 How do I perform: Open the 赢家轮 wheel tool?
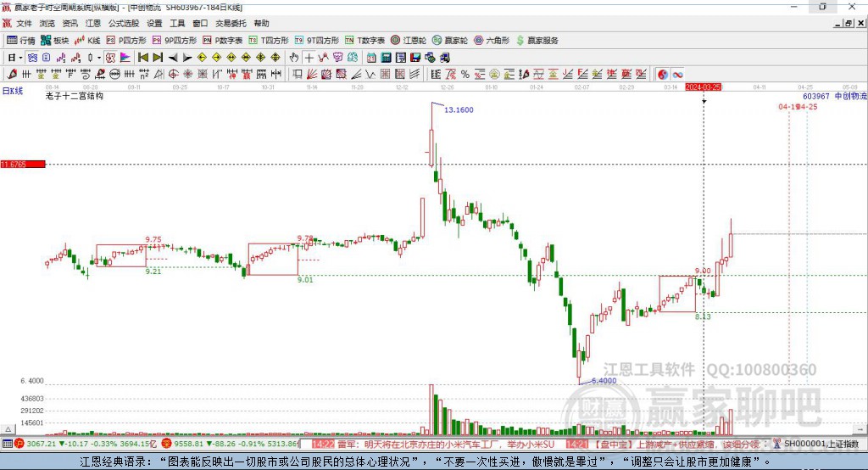[x=450, y=41]
